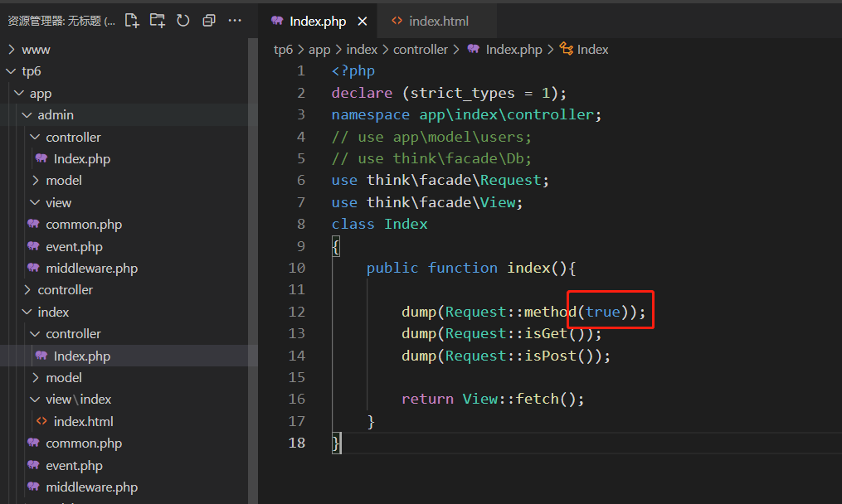Click the 'namespace' keyword on line 3

point(371,115)
